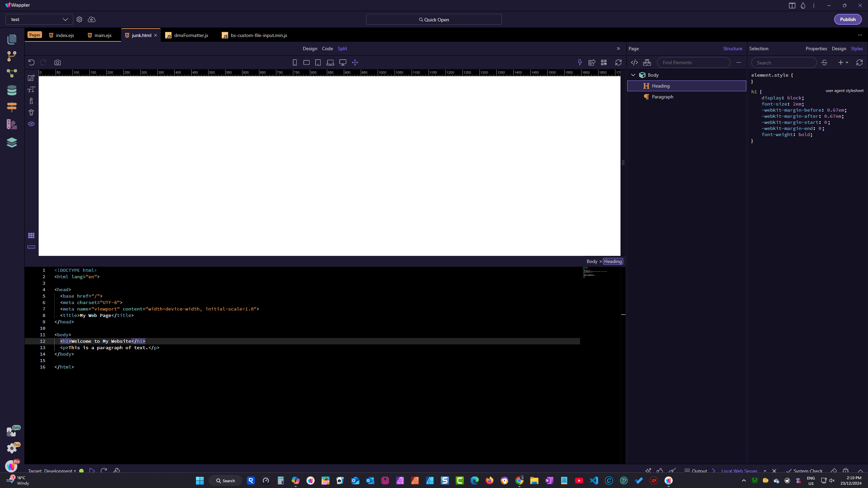Toggle the rulers icon at bottom left
Viewport: 868px width, 488px height.
tap(31, 247)
